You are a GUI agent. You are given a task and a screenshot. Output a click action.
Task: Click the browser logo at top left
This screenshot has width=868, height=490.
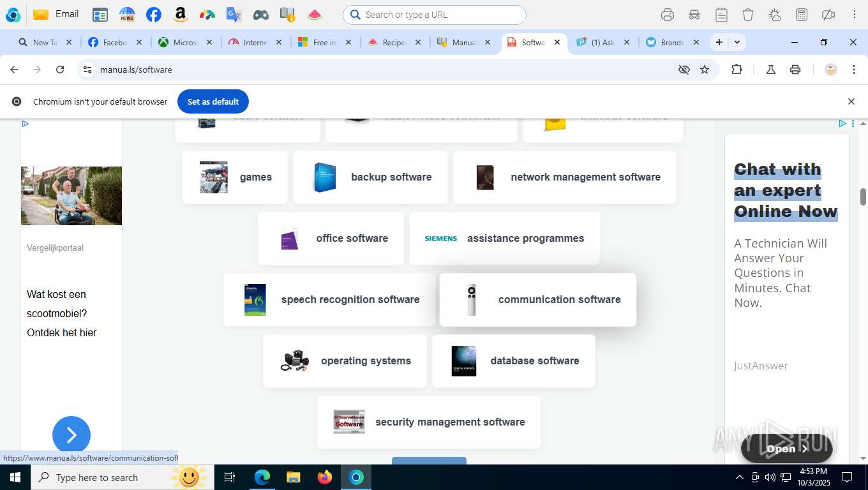pyautogui.click(x=13, y=15)
